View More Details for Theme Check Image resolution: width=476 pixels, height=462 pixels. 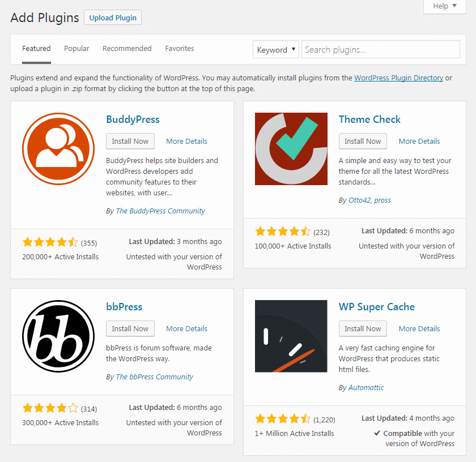tap(419, 141)
